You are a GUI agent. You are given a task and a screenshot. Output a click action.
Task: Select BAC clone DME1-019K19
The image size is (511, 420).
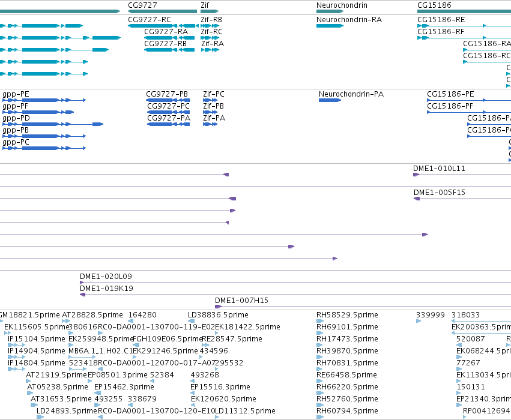(x=295, y=295)
